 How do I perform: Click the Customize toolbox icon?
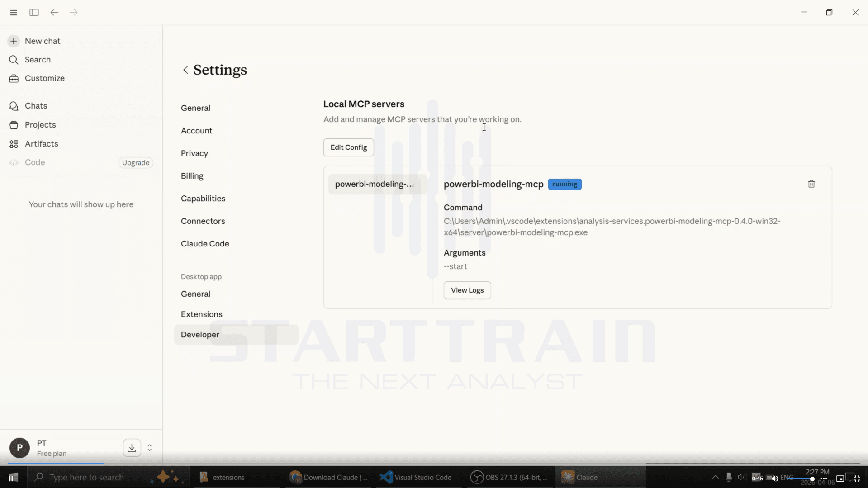(x=14, y=78)
